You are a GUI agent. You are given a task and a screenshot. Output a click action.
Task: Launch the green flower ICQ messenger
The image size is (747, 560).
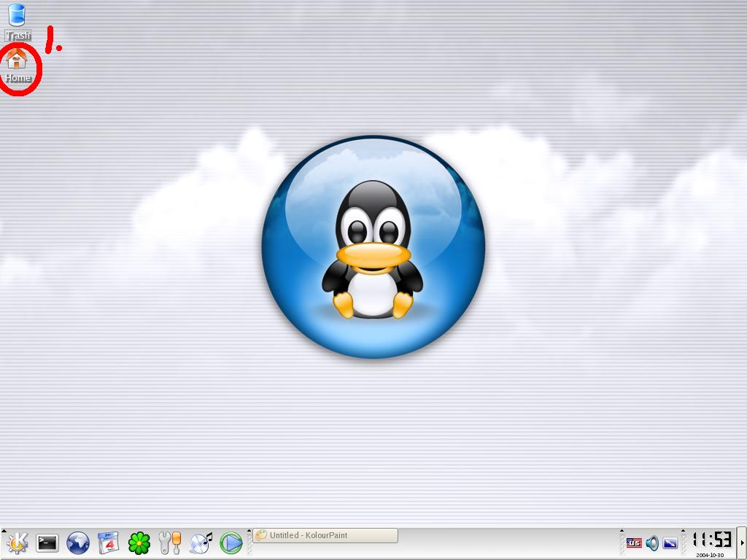(x=139, y=543)
